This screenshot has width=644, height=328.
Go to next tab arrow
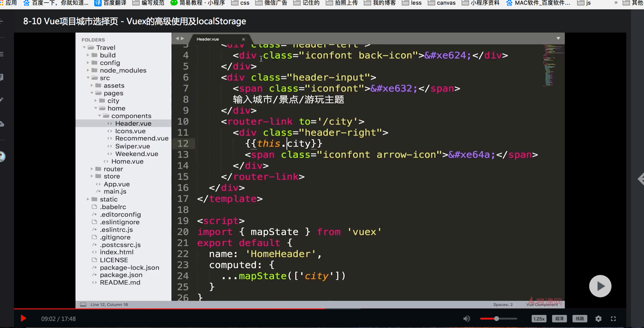[183, 38]
